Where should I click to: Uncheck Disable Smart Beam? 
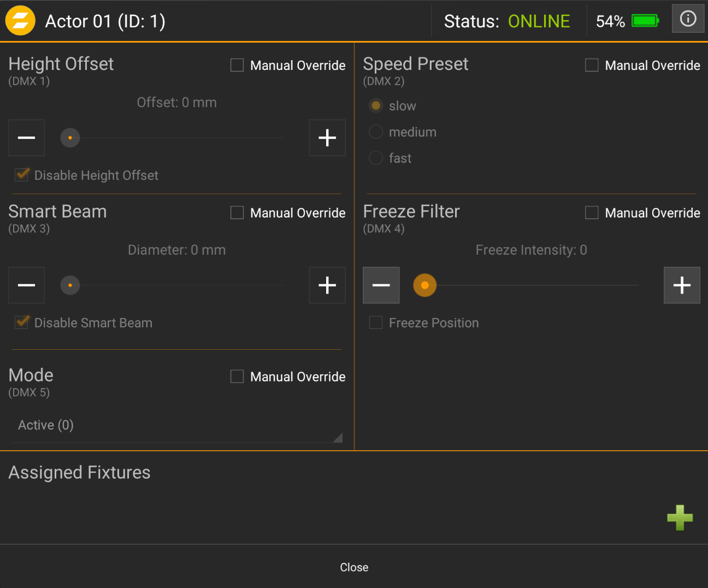[21, 322]
